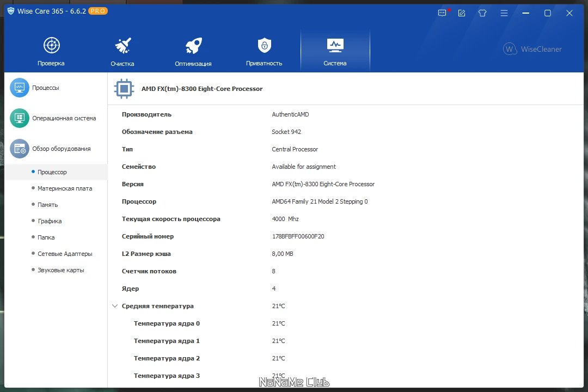Viewport: 588px width, 392px height.
Task: Open Операционная система in the sidebar
Action: click(x=56, y=118)
